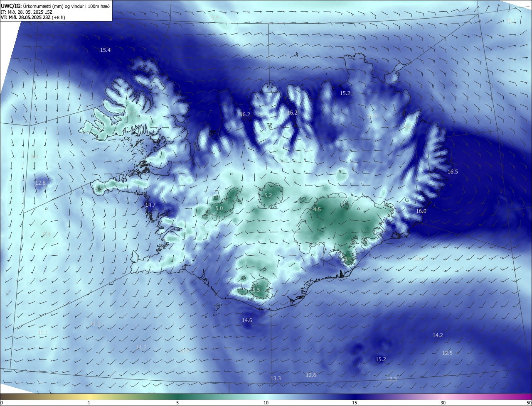Image resolution: width=532 pixels, height=406 pixels.
Task: Select the 16.0 value label
Action: point(421,211)
